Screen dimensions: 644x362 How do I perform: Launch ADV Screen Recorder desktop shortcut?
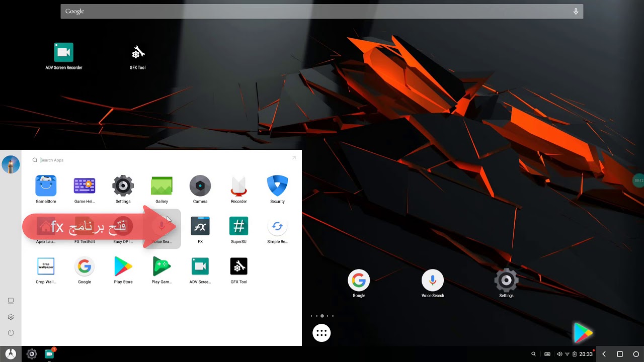click(64, 56)
